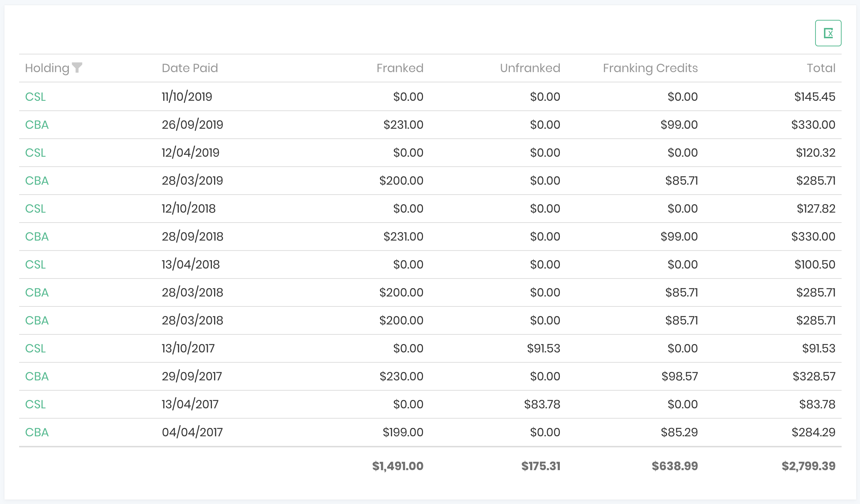
Task: Open the Holding column filter funnel
Action: [x=77, y=68]
